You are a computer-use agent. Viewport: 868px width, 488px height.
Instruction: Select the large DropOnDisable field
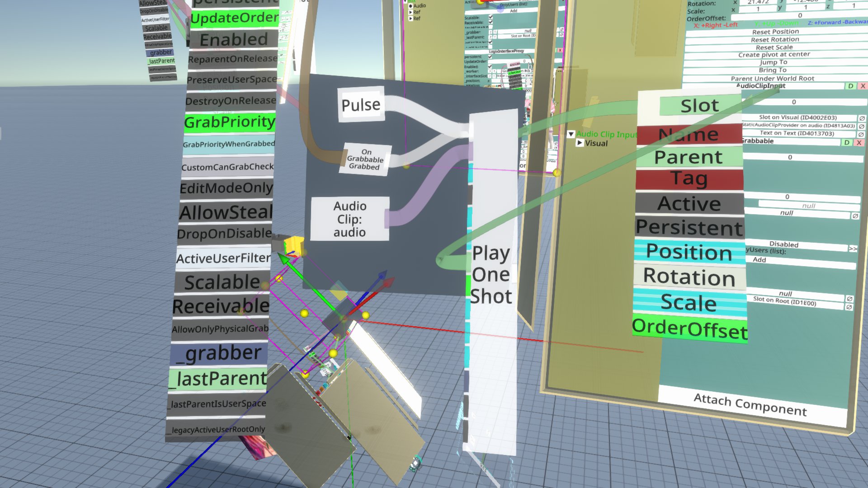point(224,234)
